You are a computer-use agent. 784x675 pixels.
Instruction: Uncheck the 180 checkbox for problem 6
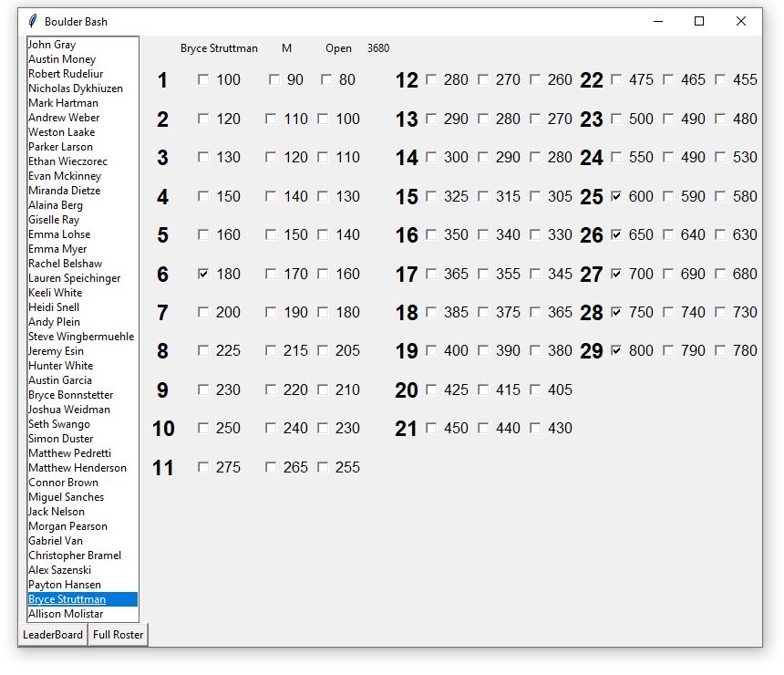pos(203,274)
